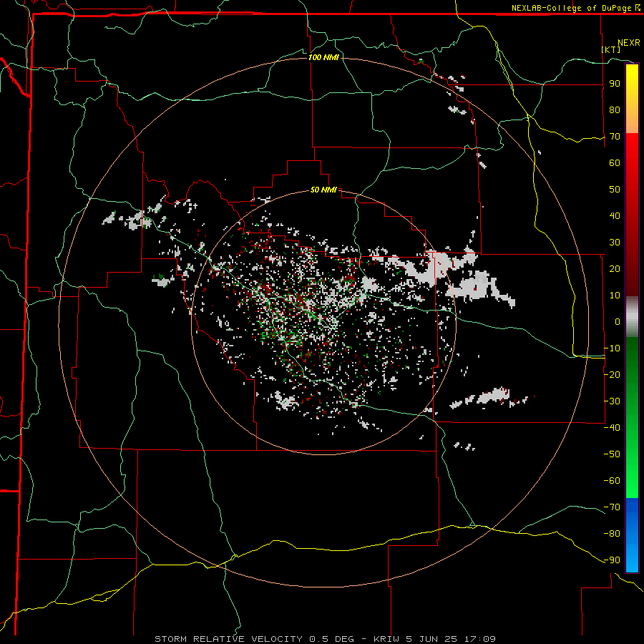Click the 30 value on velocity scale
The image size is (644, 644).
tap(615, 243)
